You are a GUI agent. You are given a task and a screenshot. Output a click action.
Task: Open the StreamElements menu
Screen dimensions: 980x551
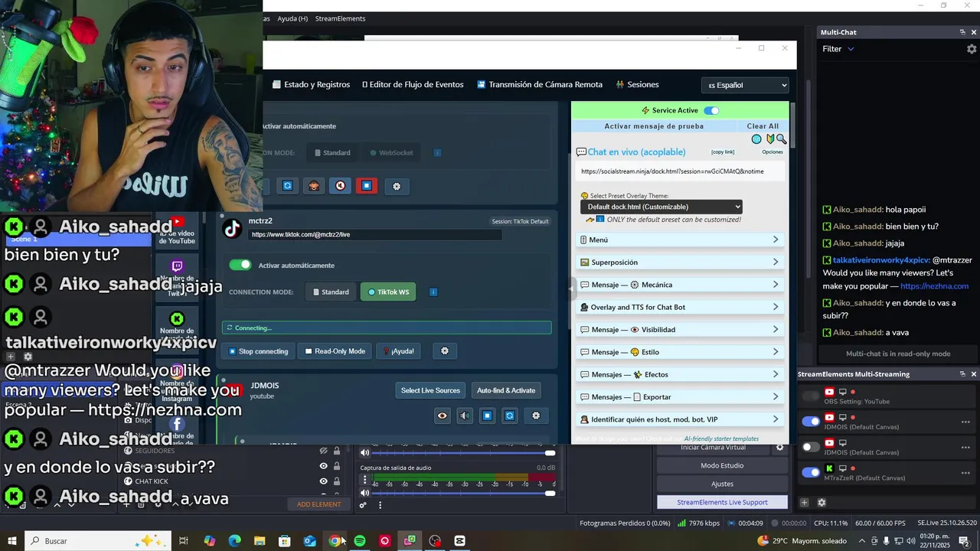tap(340, 18)
